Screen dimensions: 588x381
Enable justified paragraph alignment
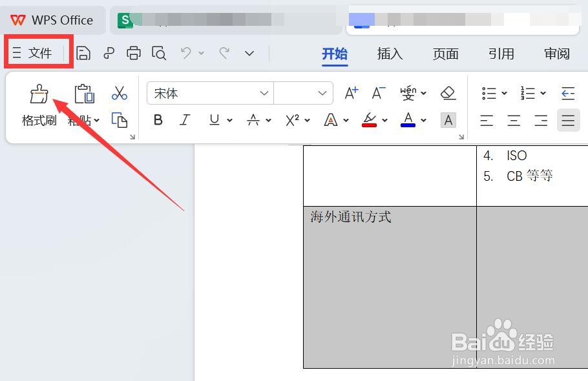(568, 120)
